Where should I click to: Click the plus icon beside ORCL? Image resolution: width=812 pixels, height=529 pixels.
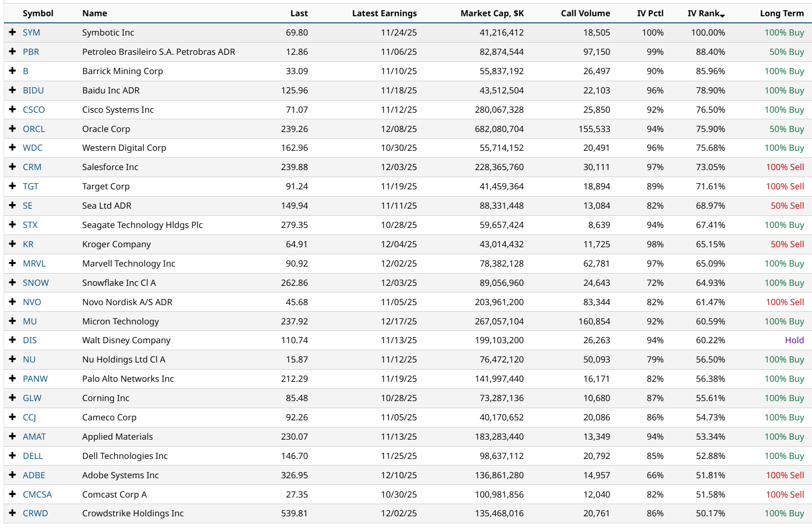(13, 129)
